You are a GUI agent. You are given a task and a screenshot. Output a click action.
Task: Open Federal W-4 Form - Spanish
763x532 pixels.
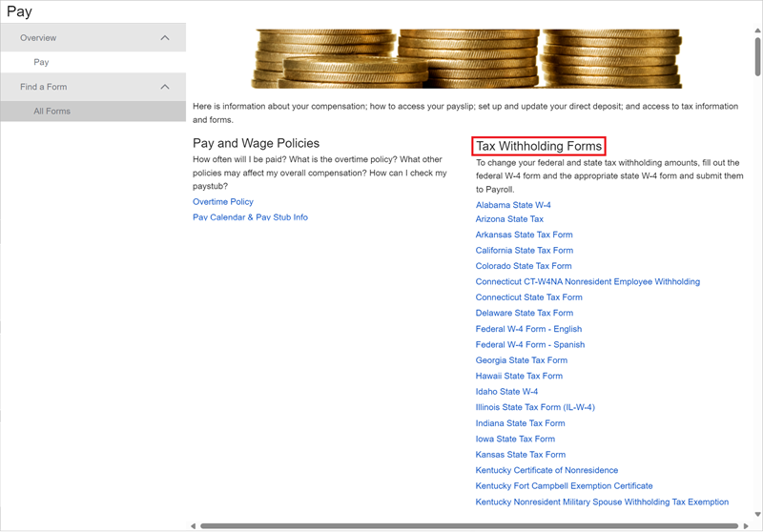[x=530, y=344]
